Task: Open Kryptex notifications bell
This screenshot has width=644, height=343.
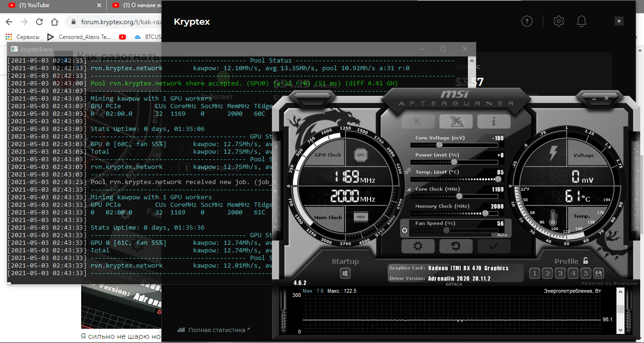Action: (581, 21)
